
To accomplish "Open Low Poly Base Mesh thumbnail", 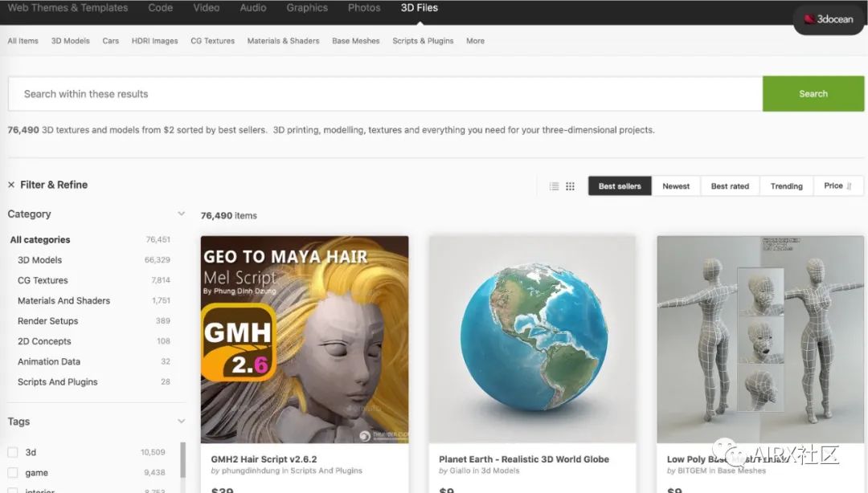I will point(760,340).
